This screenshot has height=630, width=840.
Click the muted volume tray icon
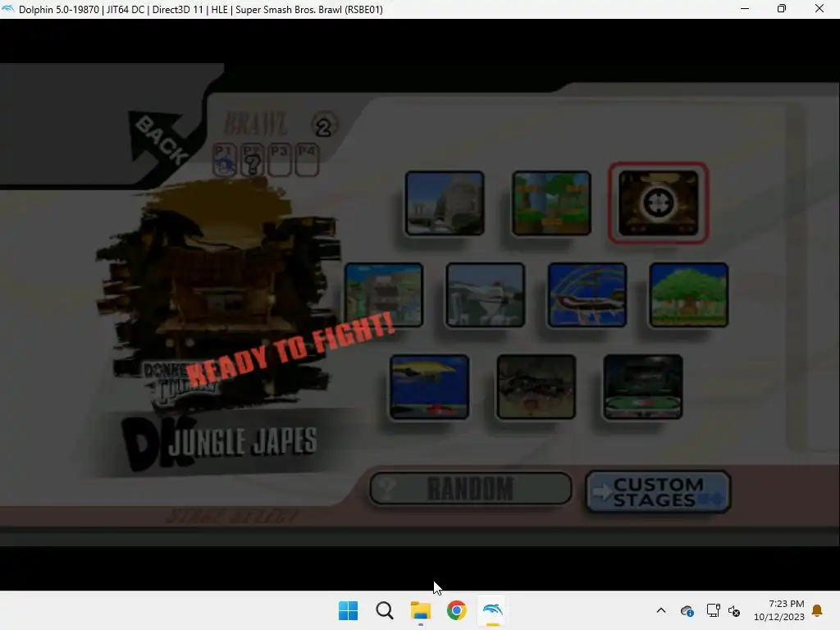tap(734, 610)
